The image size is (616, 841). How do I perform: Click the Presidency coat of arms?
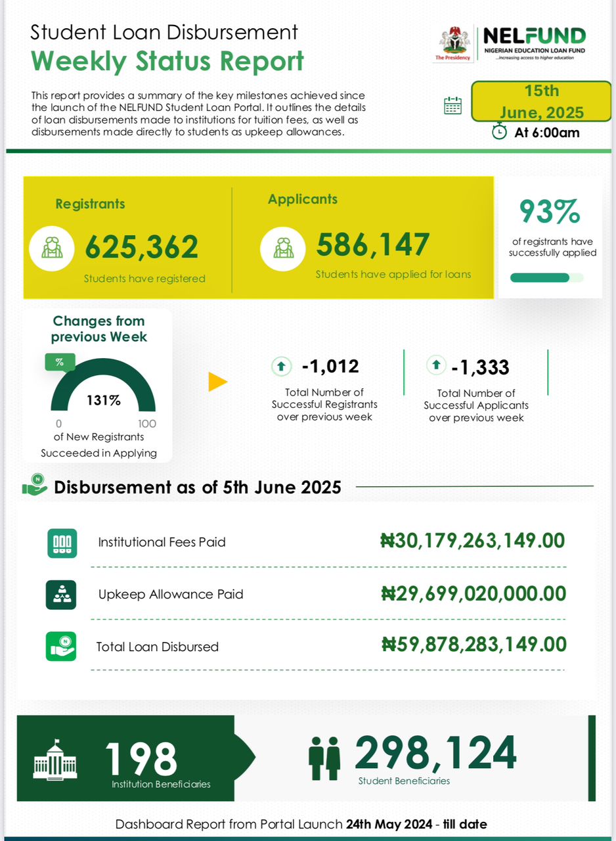tap(453, 41)
